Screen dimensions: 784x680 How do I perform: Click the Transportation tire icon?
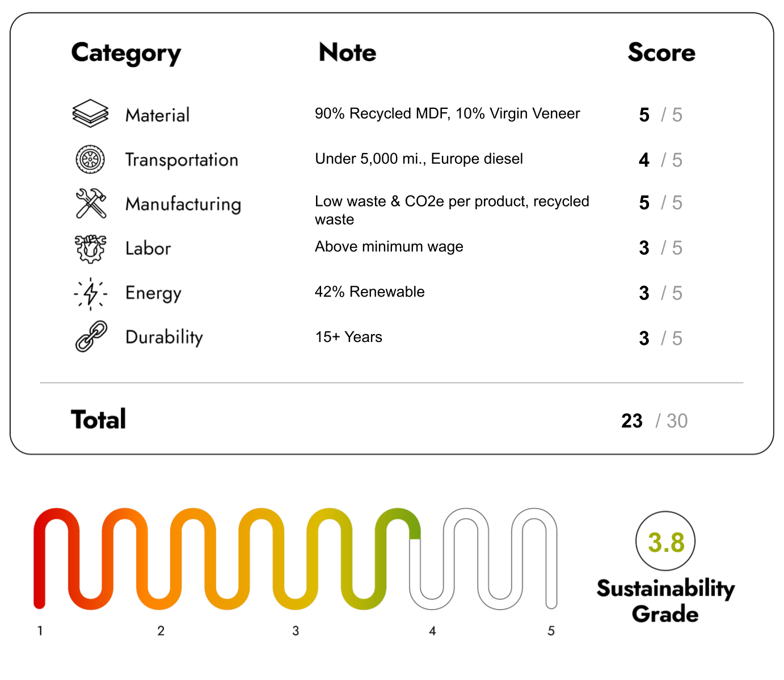click(90, 159)
